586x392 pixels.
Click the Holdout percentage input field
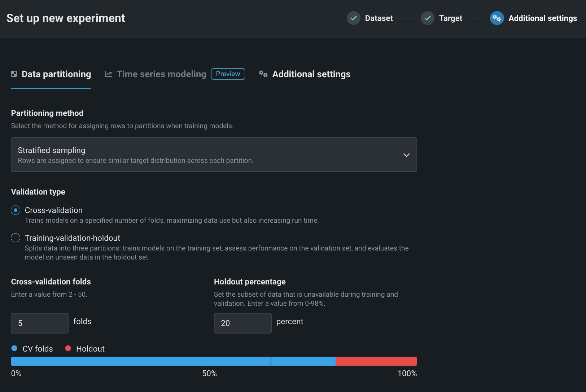click(x=242, y=323)
